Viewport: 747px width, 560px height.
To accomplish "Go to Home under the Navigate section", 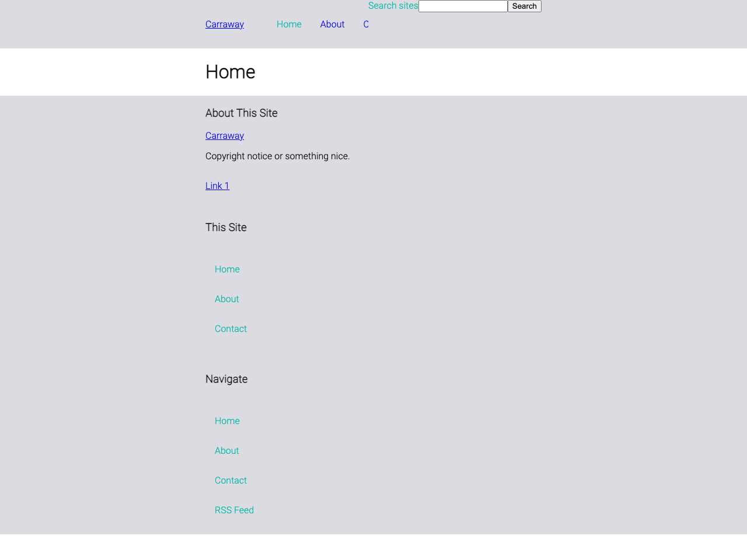I will [x=227, y=421].
